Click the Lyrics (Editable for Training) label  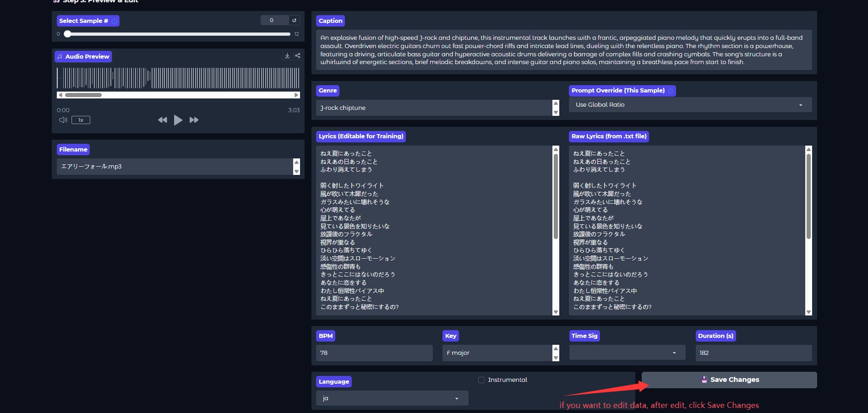(361, 136)
